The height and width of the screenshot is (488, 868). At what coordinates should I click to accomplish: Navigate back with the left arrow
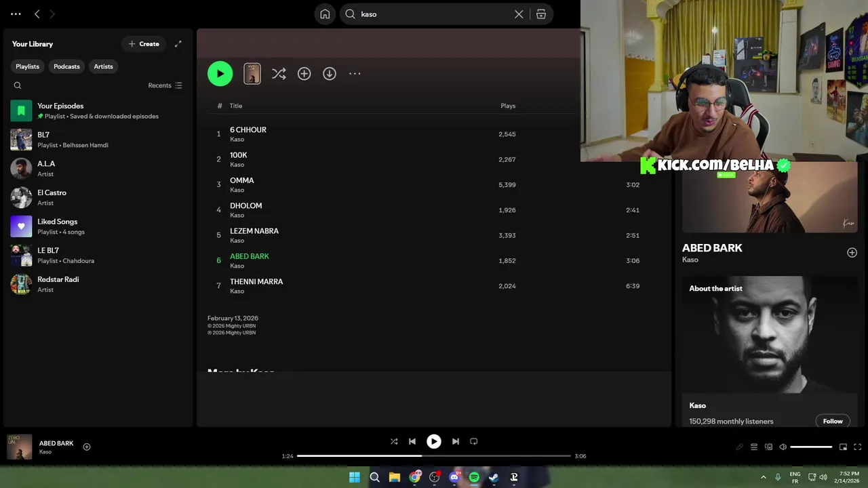[x=37, y=14]
